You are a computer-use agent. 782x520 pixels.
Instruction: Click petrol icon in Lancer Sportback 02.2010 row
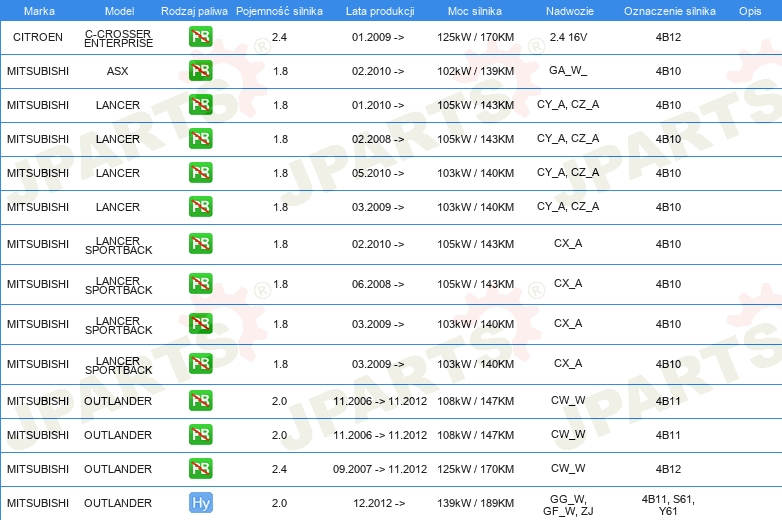click(x=200, y=244)
